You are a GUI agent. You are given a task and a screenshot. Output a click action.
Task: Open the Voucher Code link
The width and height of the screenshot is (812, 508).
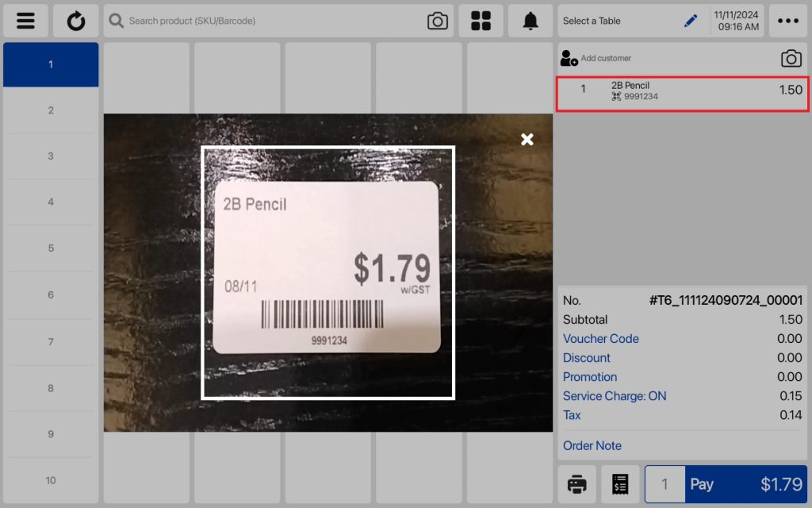pyautogui.click(x=601, y=338)
